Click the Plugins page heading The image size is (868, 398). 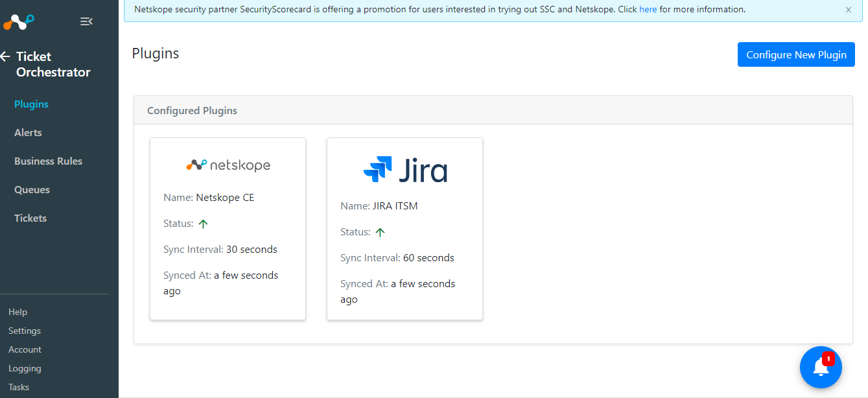pyautogui.click(x=156, y=53)
